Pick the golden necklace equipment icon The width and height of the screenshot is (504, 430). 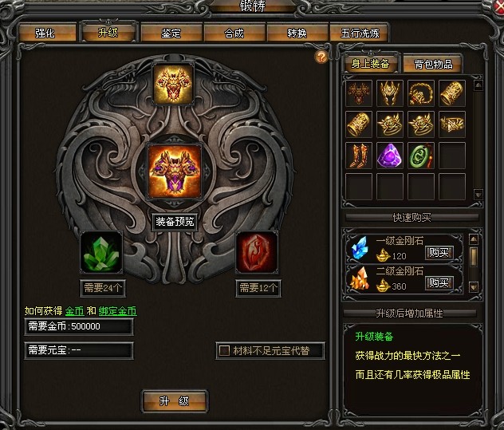421,93
